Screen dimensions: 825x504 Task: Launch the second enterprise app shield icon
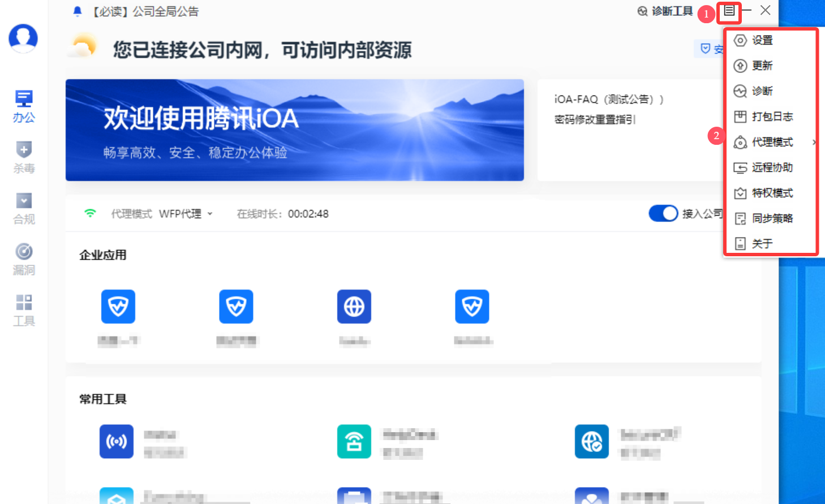coord(236,307)
